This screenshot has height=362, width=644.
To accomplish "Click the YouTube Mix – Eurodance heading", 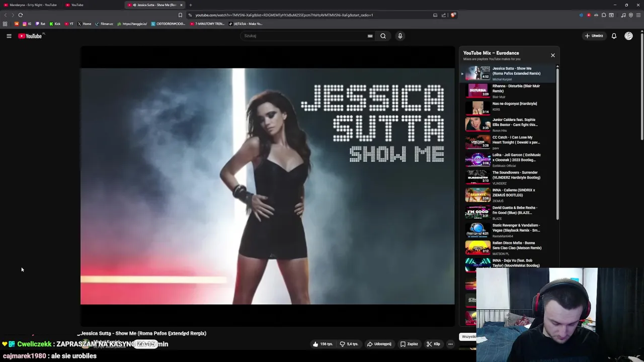I will click(x=491, y=53).
